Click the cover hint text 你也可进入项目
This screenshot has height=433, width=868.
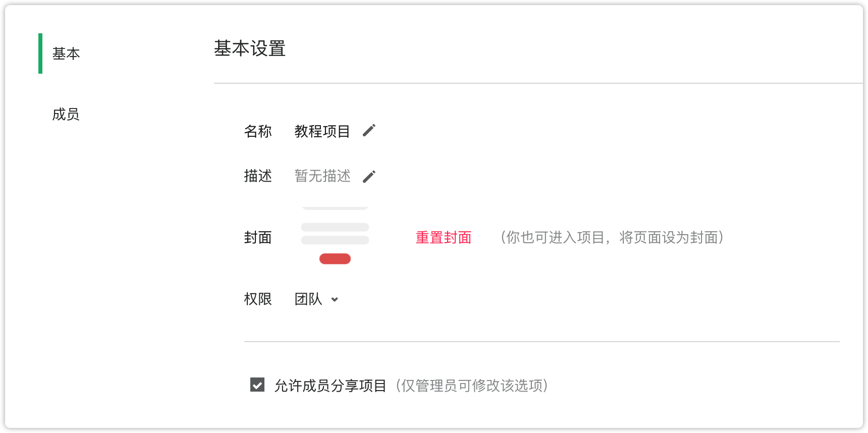coord(555,237)
